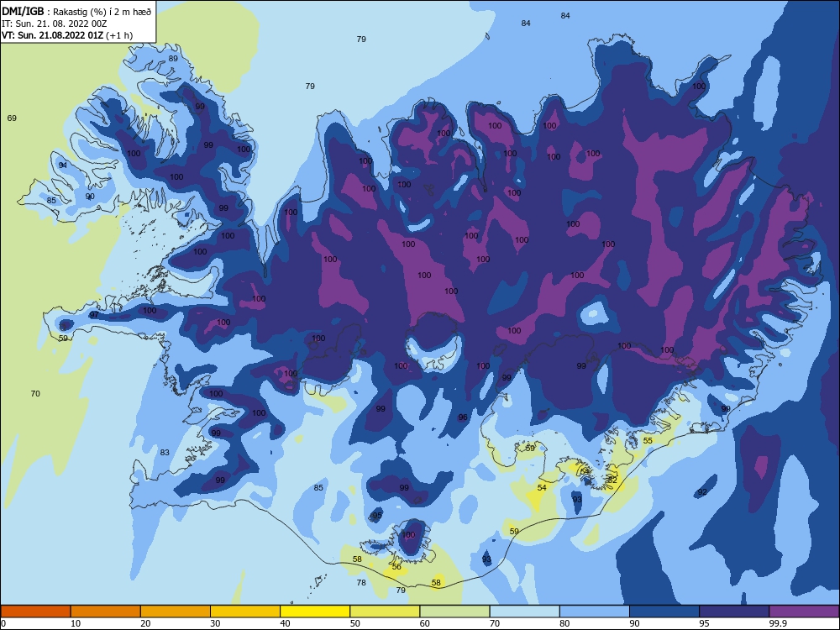Pick the 50–60 pale yellow legend swatch

(386, 612)
